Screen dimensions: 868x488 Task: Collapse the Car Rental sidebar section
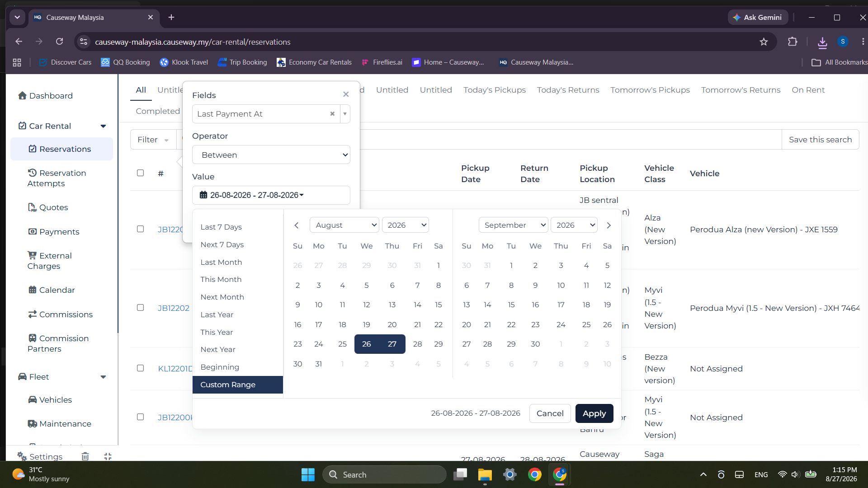103,126
